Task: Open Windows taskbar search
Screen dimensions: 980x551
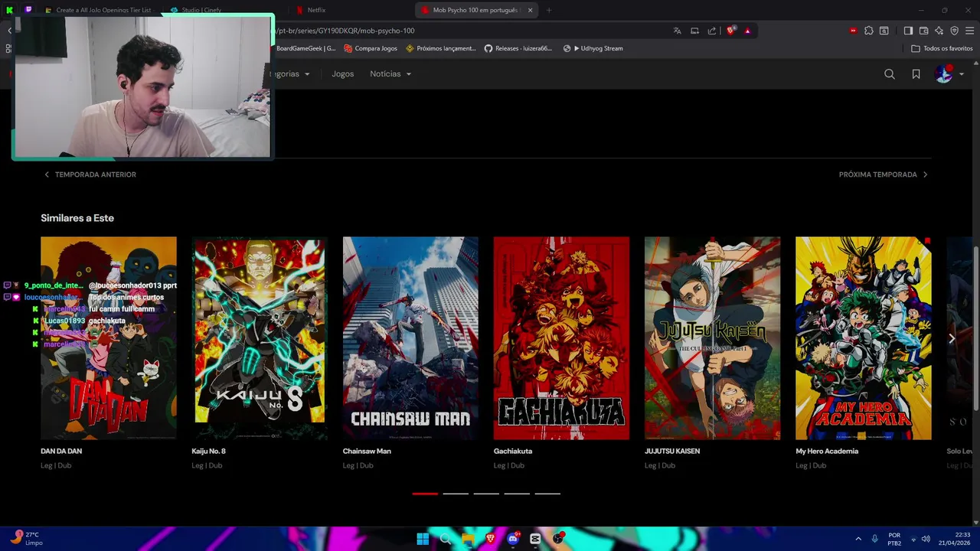Action: coord(445,539)
